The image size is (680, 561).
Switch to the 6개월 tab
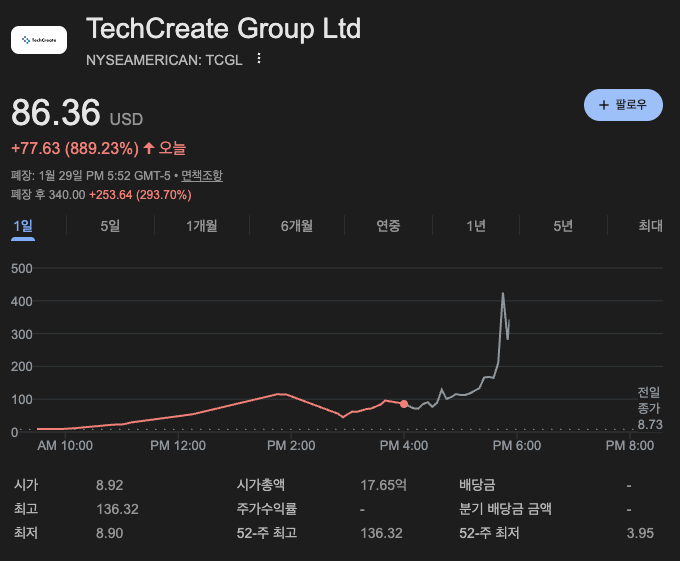click(297, 226)
